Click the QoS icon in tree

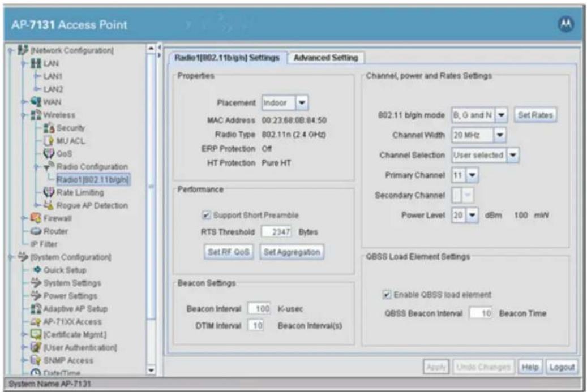tap(49, 153)
